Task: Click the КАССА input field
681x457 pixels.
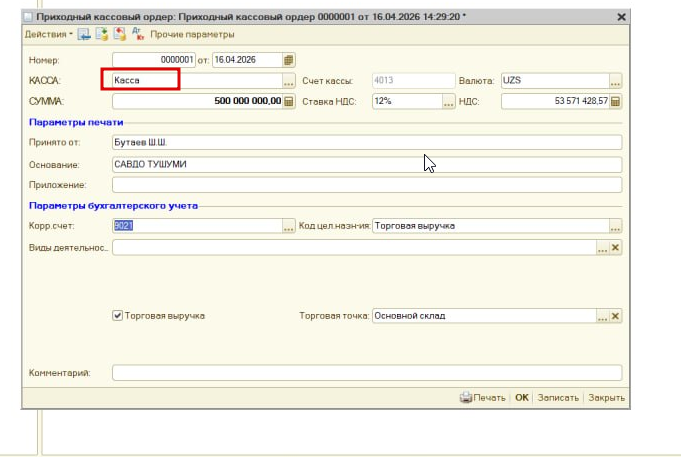Action: coord(197,80)
